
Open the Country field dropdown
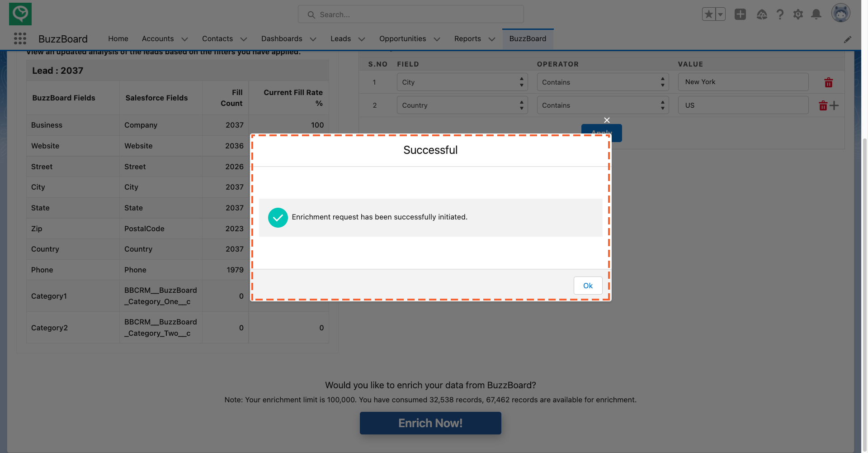coord(462,105)
